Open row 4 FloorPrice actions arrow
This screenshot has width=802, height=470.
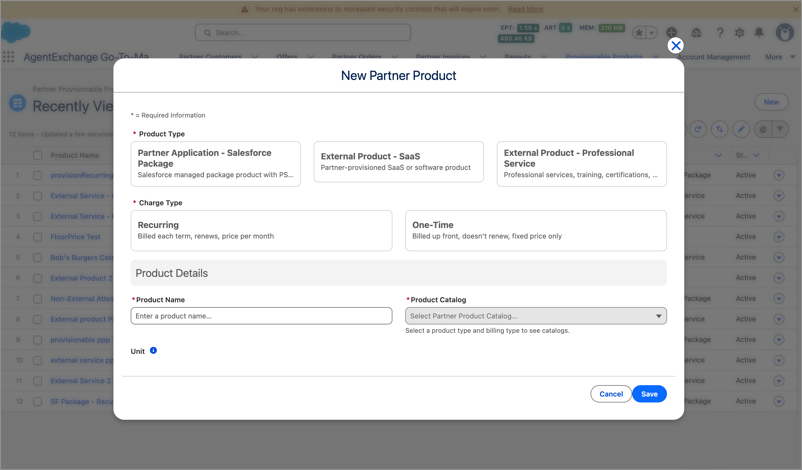coord(779,237)
